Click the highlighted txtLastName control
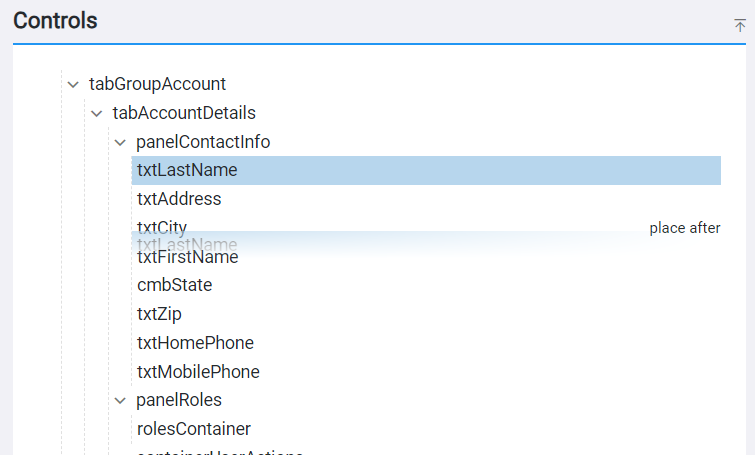 pyautogui.click(x=187, y=170)
